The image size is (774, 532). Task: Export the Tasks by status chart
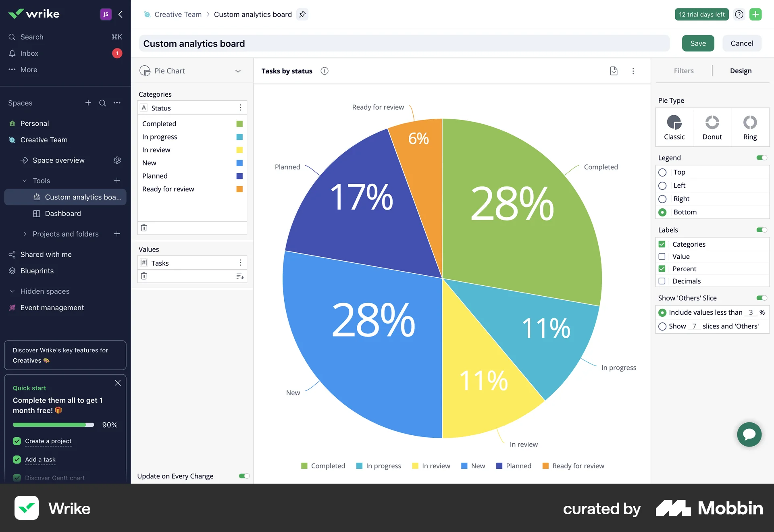[x=613, y=71]
